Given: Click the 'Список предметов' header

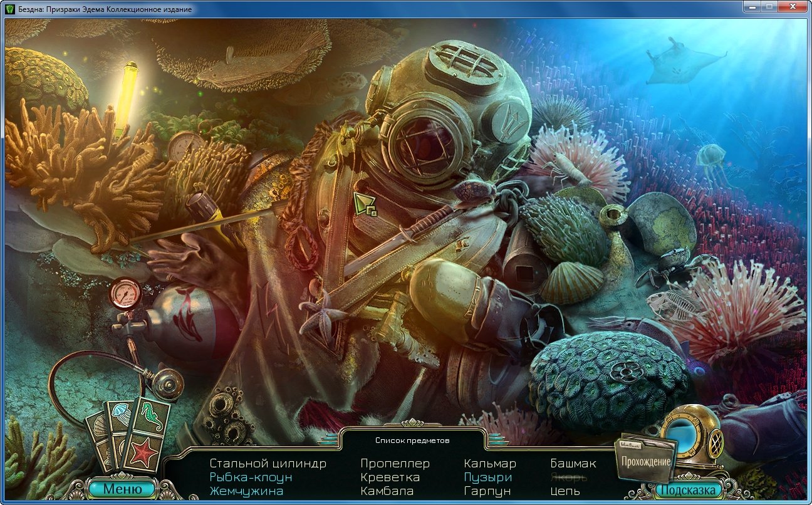Looking at the screenshot, I should [412, 440].
